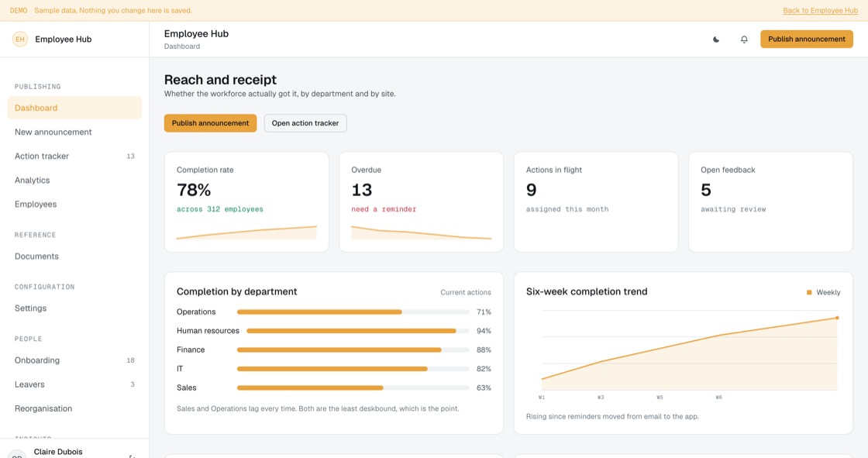Navigate to Analytics in the sidebar
868x458 pixels.
(74, 180)
